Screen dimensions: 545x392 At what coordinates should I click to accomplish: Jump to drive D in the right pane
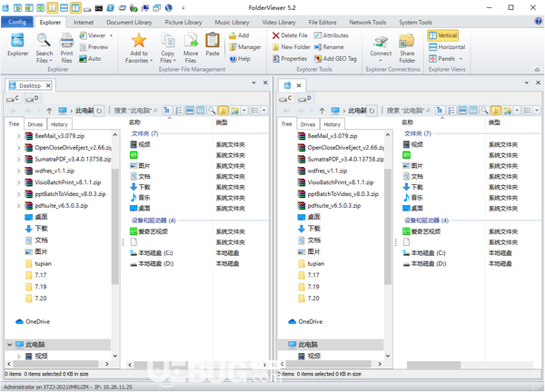[x=305, y=99]
